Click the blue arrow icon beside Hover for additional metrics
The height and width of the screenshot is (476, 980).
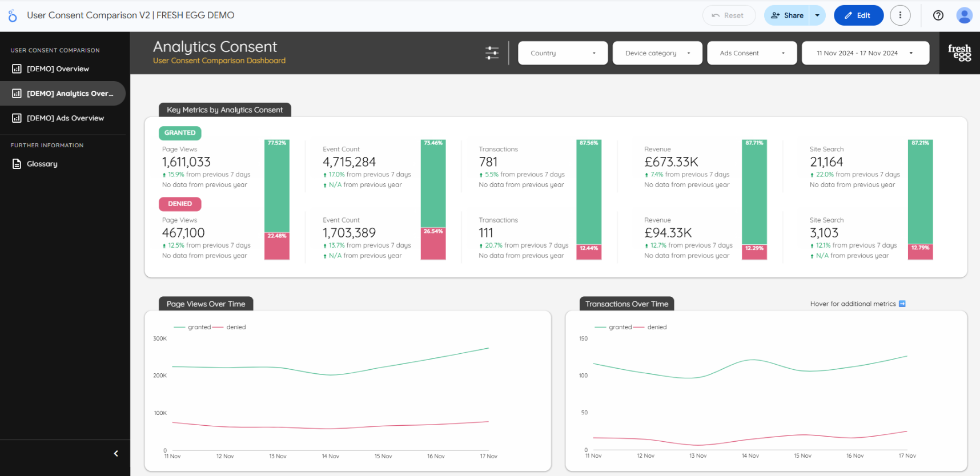pos(902,304)
